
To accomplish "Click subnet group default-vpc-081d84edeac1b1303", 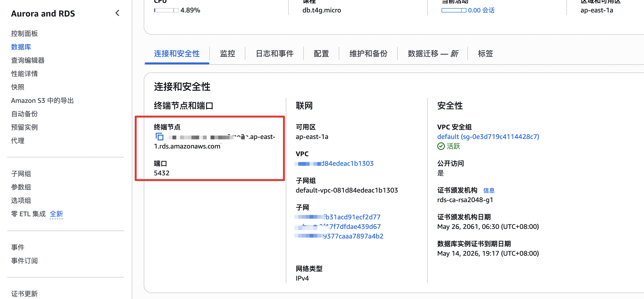I will (346, 190).
